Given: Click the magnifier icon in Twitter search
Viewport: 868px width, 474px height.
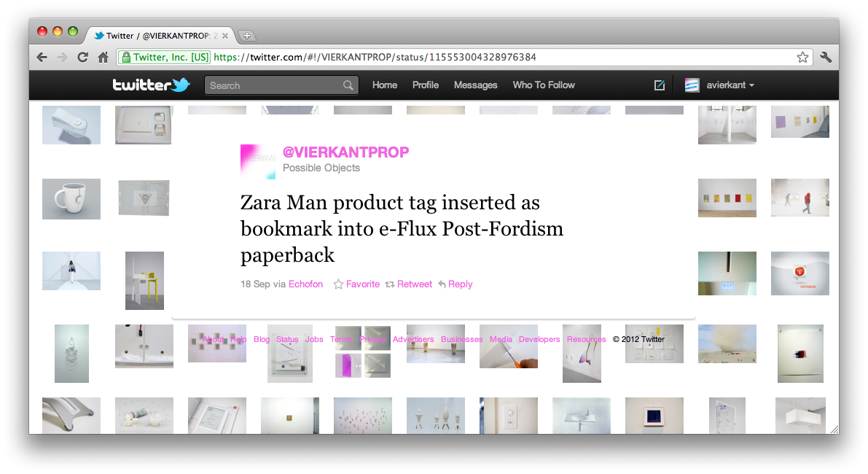Looking at the screenshot, I should click(348, 85).
